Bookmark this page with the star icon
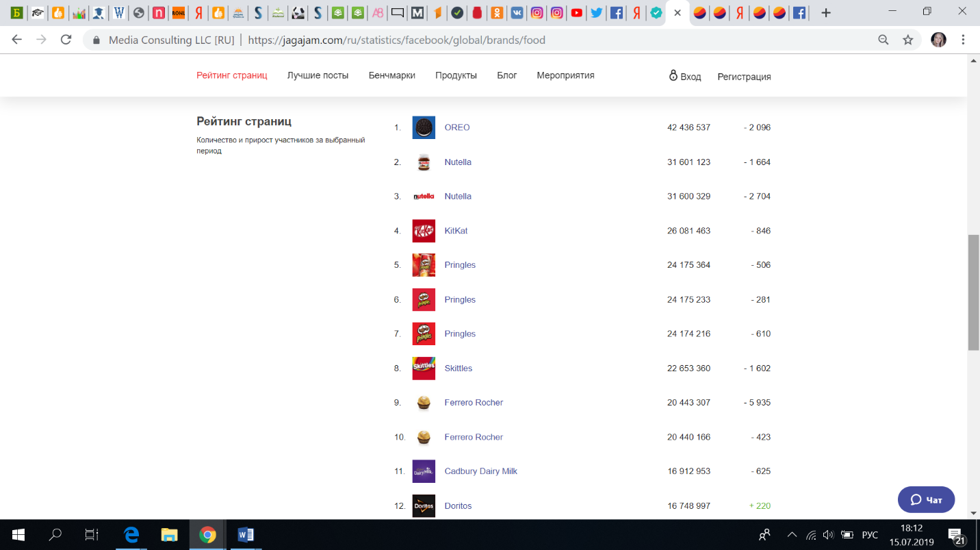980x550 pixels. (908, 40)
